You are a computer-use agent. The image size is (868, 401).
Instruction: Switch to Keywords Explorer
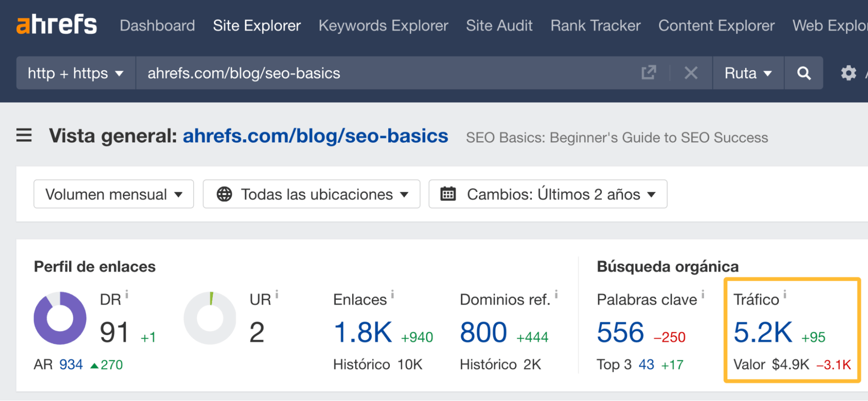click(383, 25)
